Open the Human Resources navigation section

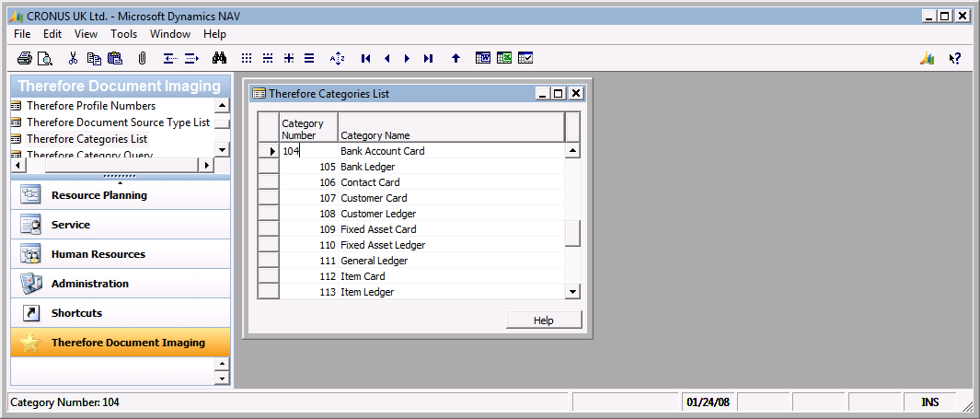pyautogui.click(x=120, y=254)
